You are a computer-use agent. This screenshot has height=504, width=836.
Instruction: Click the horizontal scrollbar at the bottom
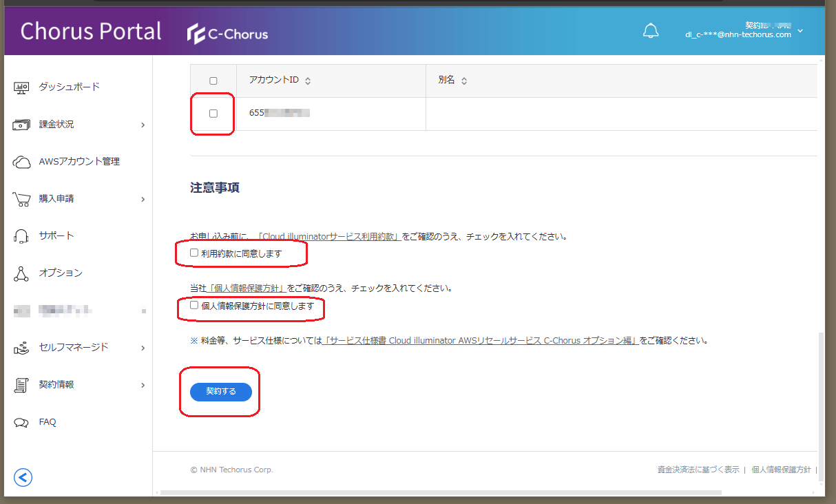pyautogui.click(x=441, y=493)
